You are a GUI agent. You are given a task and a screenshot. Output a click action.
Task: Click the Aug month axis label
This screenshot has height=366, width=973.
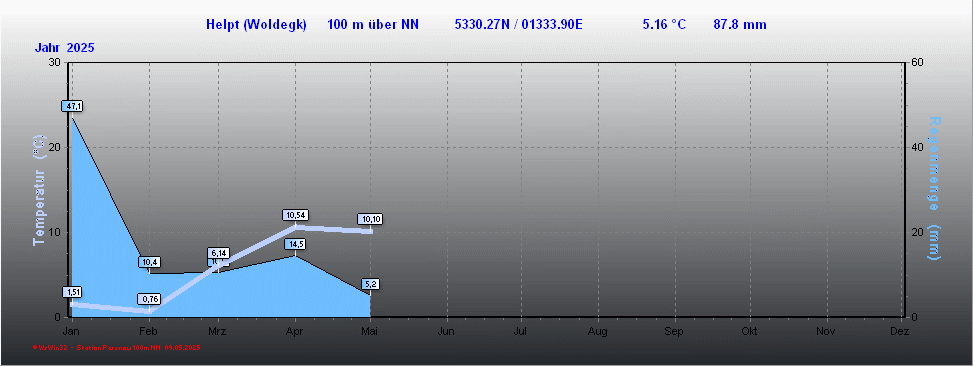(598, 332)
